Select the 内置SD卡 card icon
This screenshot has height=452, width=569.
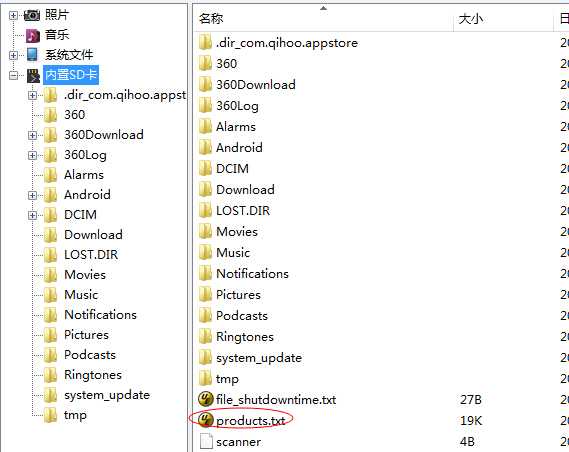(x=33, y=75)
